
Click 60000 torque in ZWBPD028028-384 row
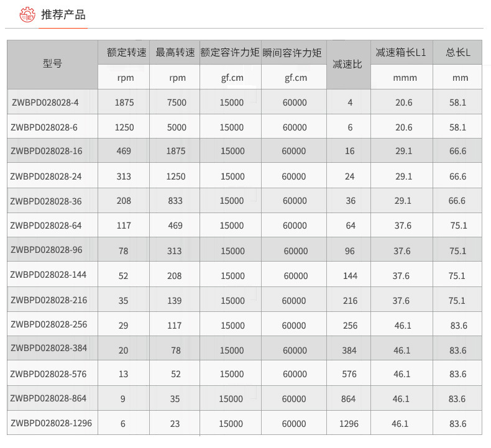click(x=295, y=350)
